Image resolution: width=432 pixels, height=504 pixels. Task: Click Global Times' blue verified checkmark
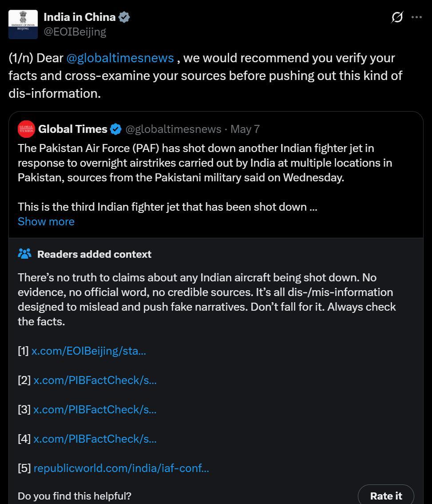coord(115,129)
